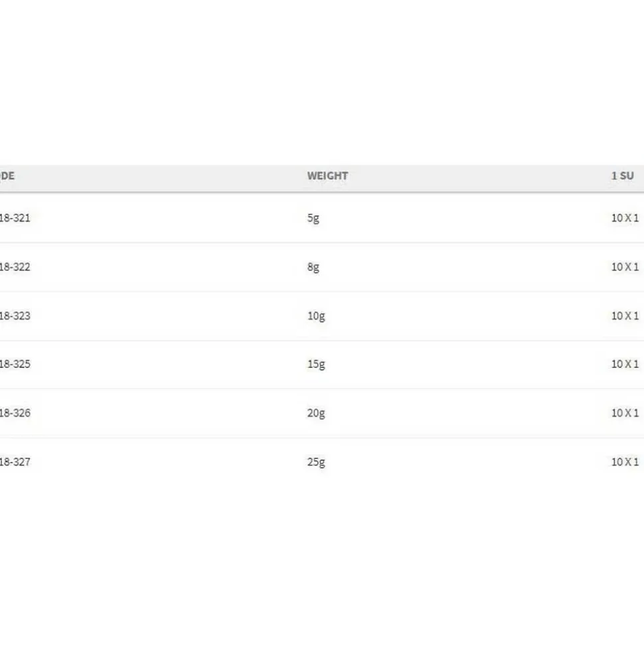
Task: Click the 10 X 1 value in 20g row
Action: pos(625,413)
